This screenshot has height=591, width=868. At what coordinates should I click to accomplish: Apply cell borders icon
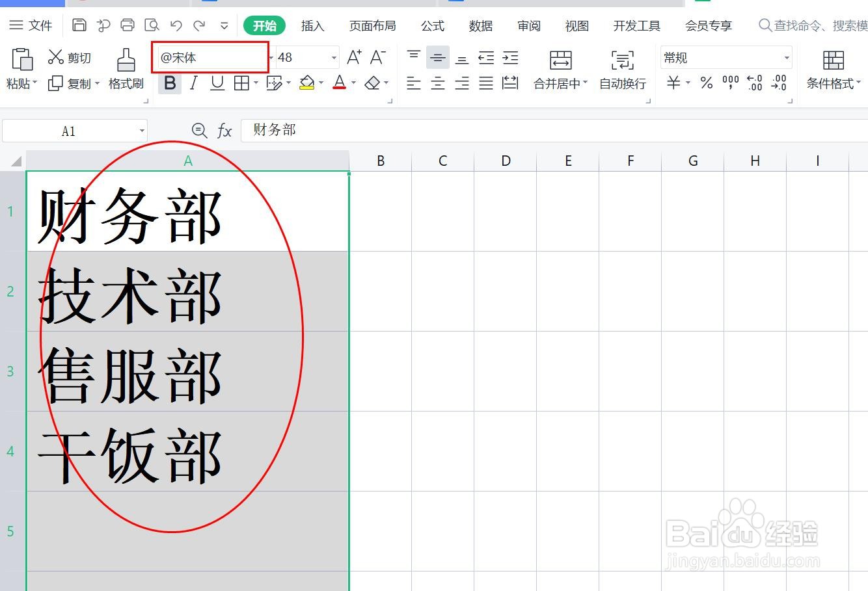241,83
